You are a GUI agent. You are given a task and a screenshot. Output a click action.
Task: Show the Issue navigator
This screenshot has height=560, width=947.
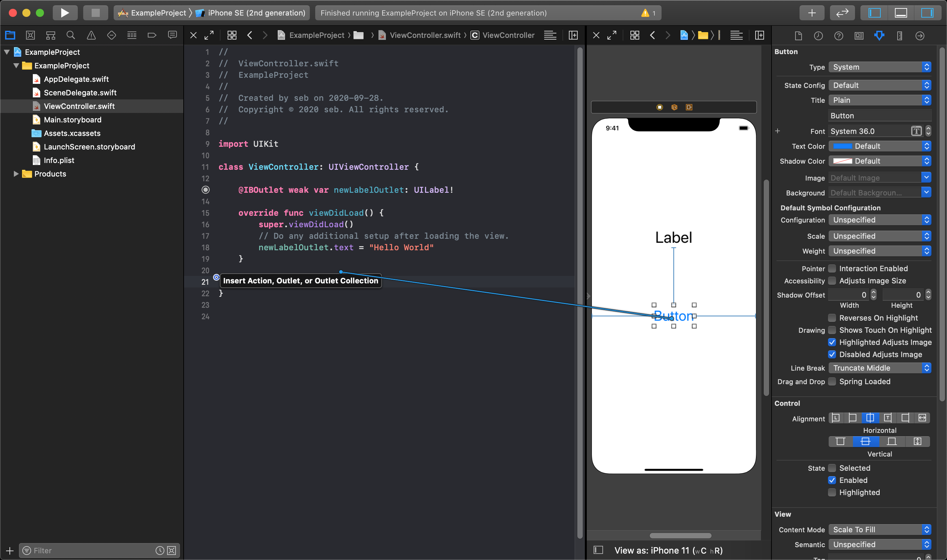(x=91, y=36)
